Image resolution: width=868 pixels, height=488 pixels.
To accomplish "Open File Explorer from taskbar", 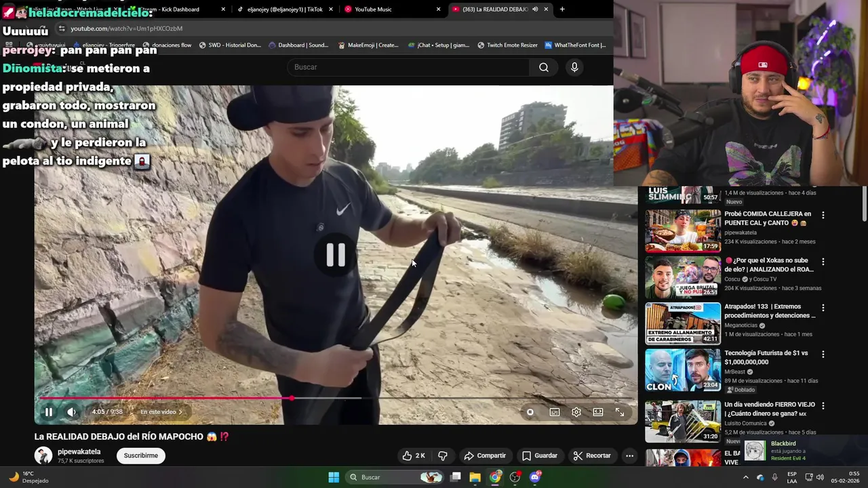I will pyautogui.click(x=475, y=477).
